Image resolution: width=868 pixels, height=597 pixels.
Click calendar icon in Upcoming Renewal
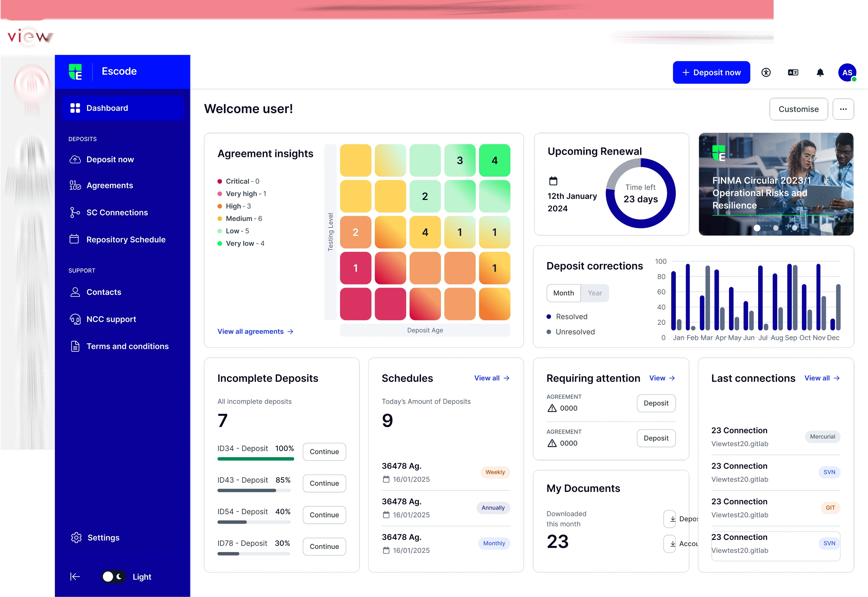(x=553, y=181)
